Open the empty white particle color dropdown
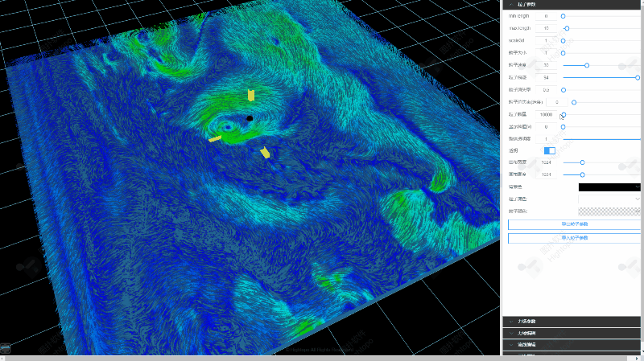 (609, 199)
